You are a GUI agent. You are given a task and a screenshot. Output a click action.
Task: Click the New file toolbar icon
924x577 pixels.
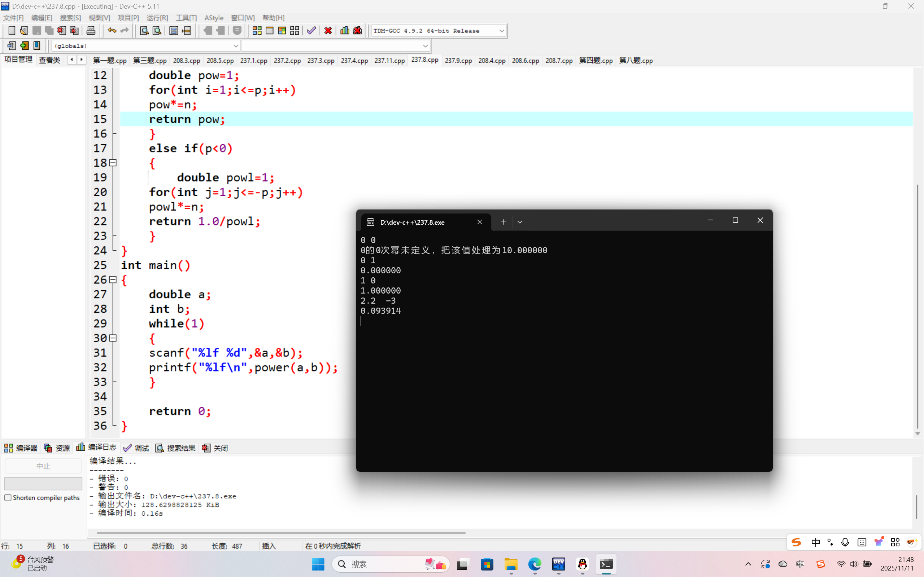click(x=12, y=31)
